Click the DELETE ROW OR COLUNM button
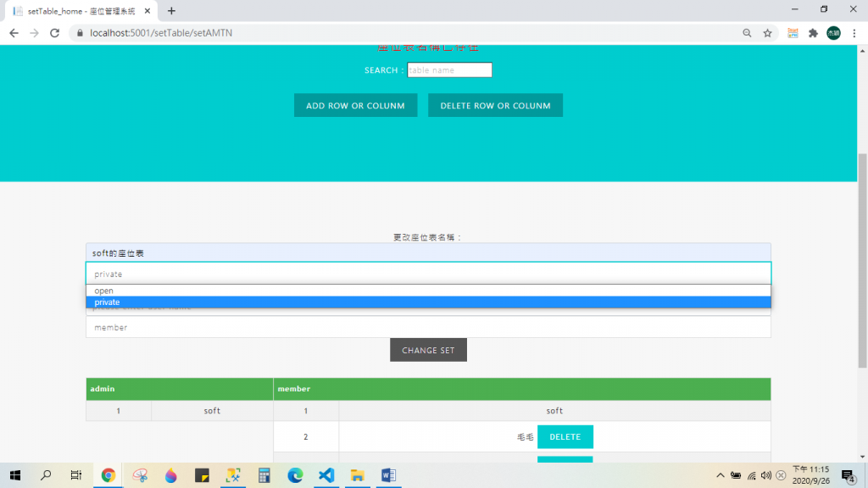The image size is (868, 488). coord(495,105)
